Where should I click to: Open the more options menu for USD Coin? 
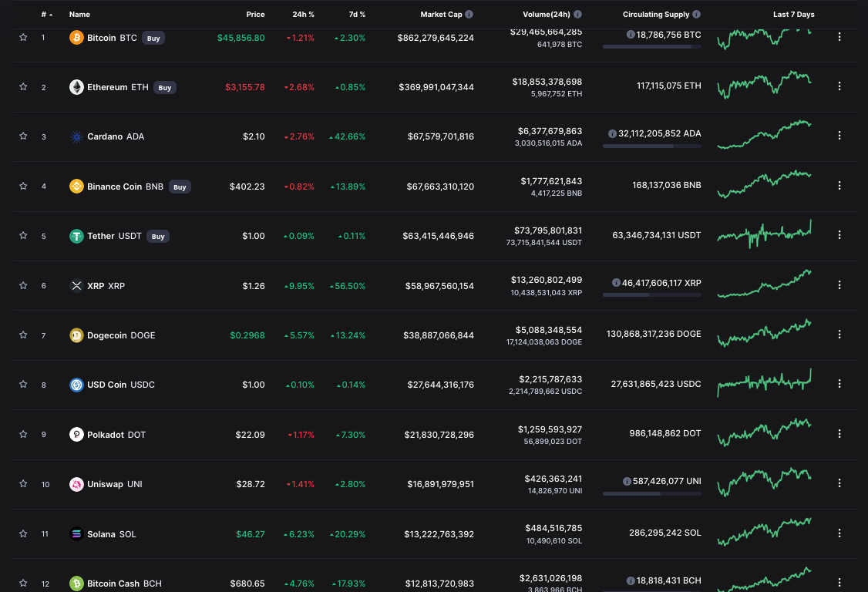839,383
